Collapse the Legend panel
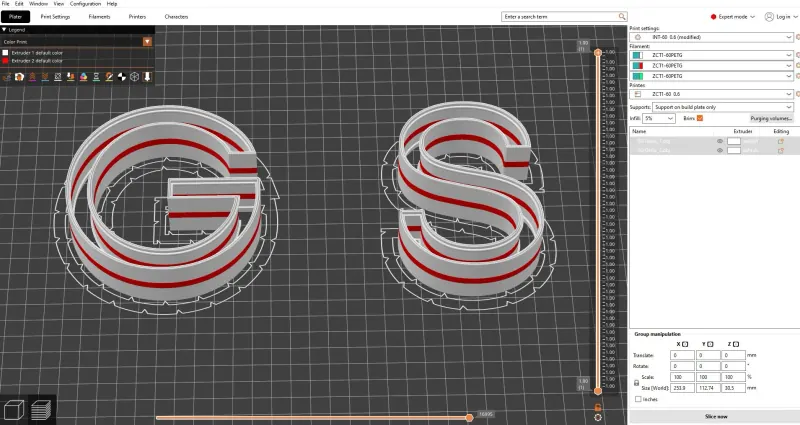Viewport: 800px width, 425px height. pos(4,30)
